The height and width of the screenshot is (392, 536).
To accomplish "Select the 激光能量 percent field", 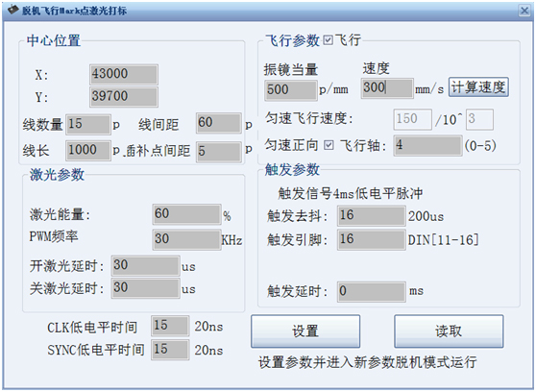I will pos(186,214).
